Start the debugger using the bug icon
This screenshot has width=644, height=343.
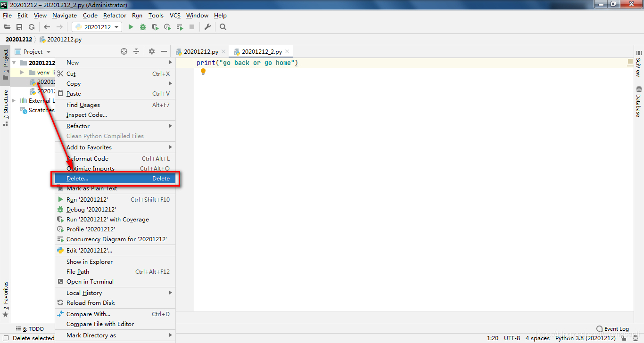[x=143, y=27]
